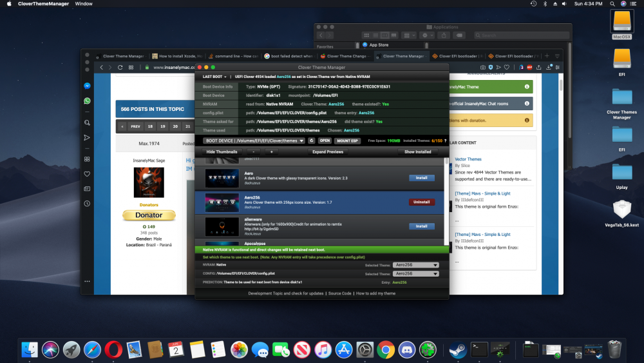Open the Speed Dial grid icon in Opera's sidebar

click(87, 159)
